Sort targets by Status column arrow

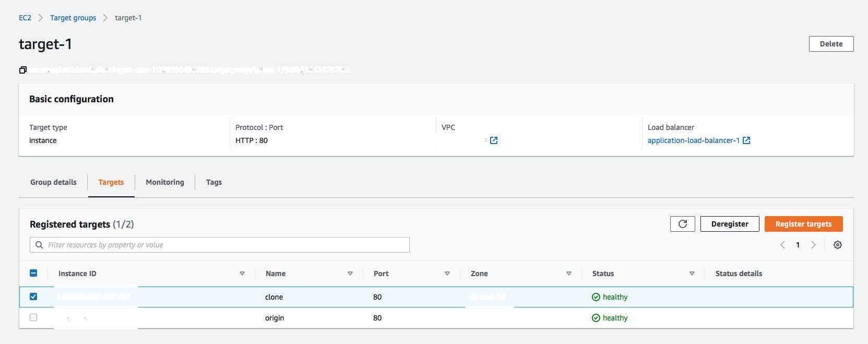[692, 274]
